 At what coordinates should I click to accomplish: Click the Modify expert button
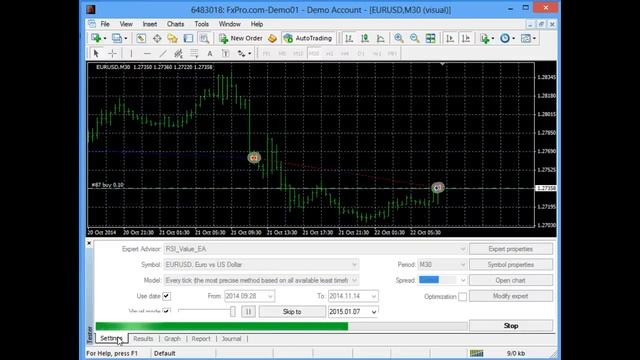click(511, 296)
